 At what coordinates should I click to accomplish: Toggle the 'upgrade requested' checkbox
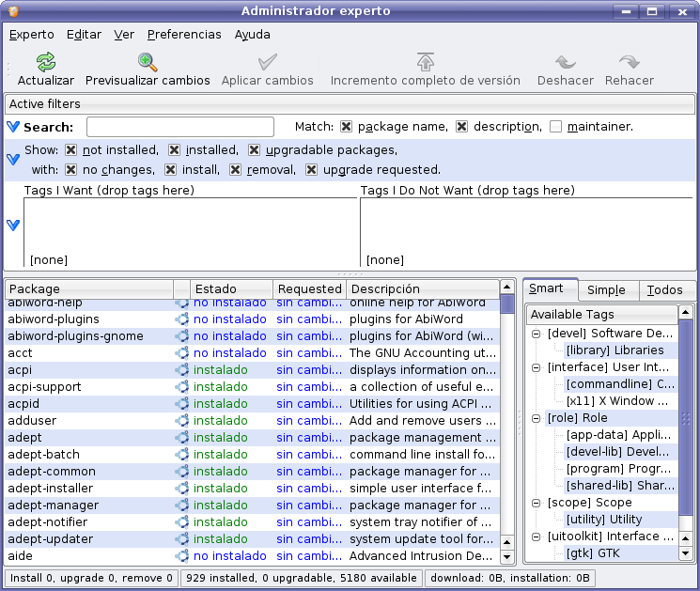(x=311, y=170)
